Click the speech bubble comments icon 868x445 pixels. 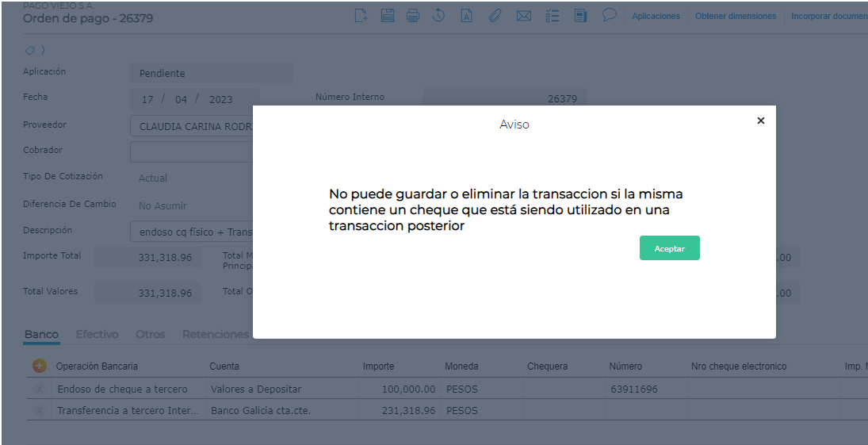(610, 15)
